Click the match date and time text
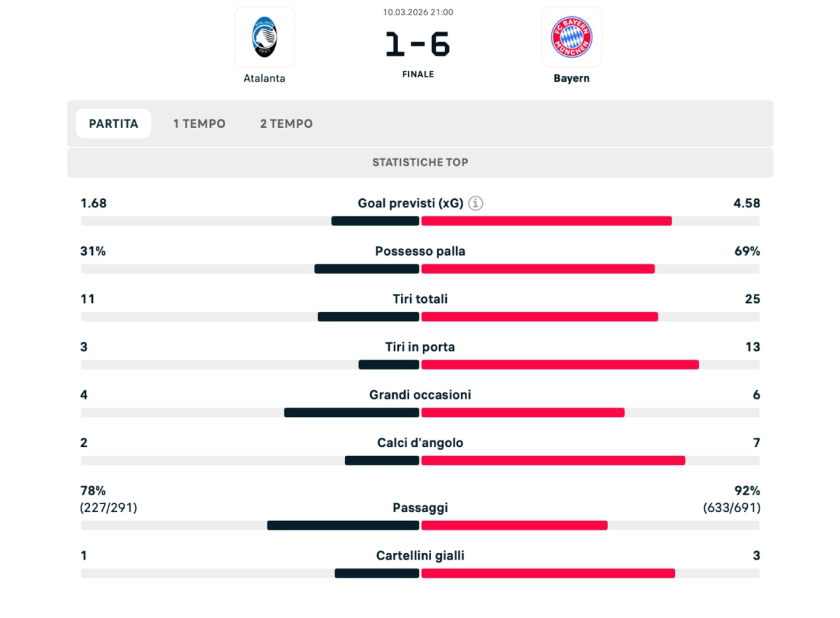This screenshot has width=840, height=618. tap(418, 12)
